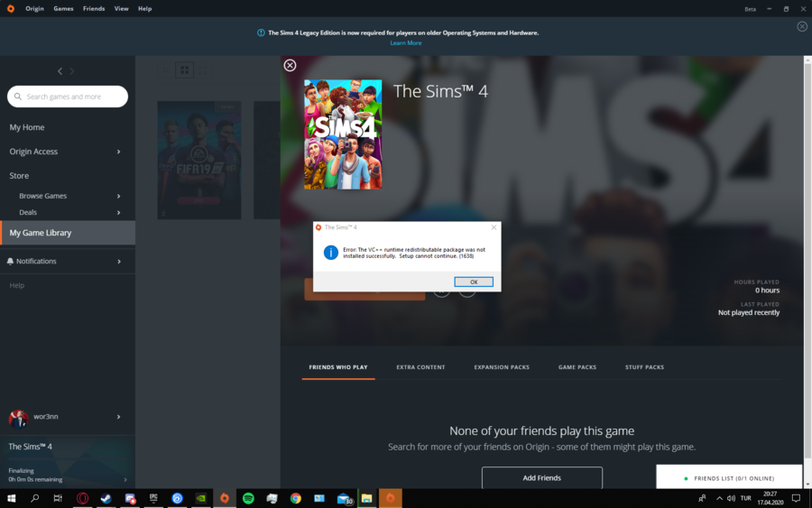The height and width of the screenshot is (508, 812).
Task: Open the Mail app from the taskbar
Action: [x=344, y=499]
